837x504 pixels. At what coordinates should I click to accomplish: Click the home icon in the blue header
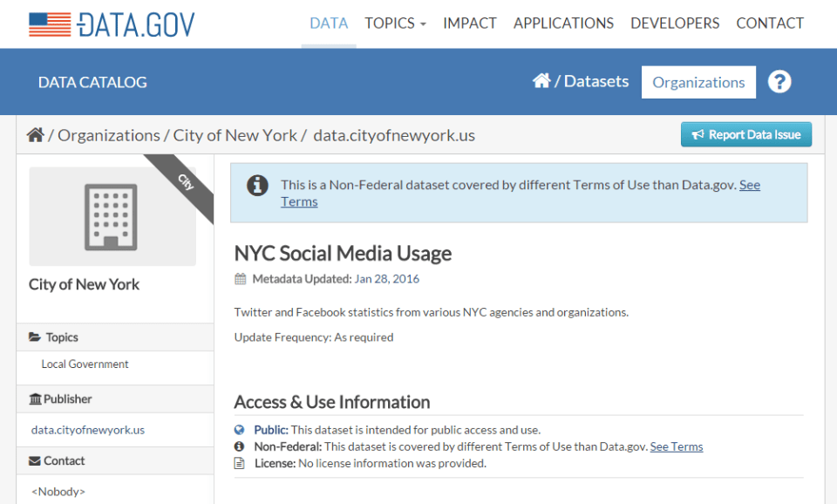pos(541,81)
